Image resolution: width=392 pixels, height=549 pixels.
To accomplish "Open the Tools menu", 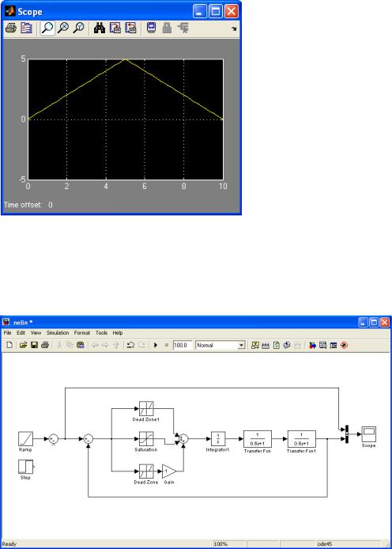I will pyautogui.click(x=101, y=332).
